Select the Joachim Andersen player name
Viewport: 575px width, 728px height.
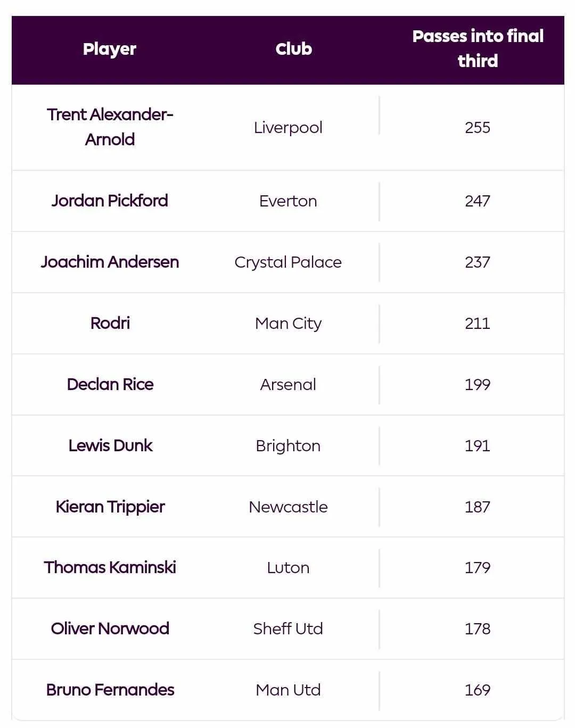[110, 262]
